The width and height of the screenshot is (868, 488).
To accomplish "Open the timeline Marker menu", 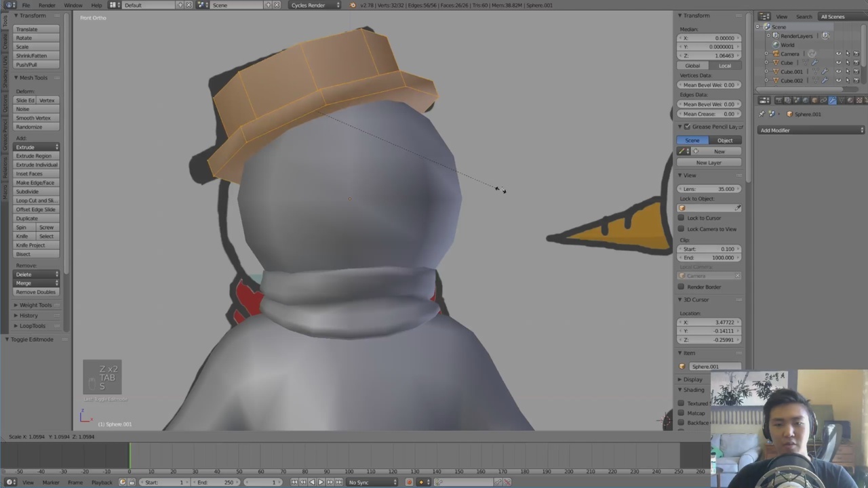I will click(x=51, y=482).
